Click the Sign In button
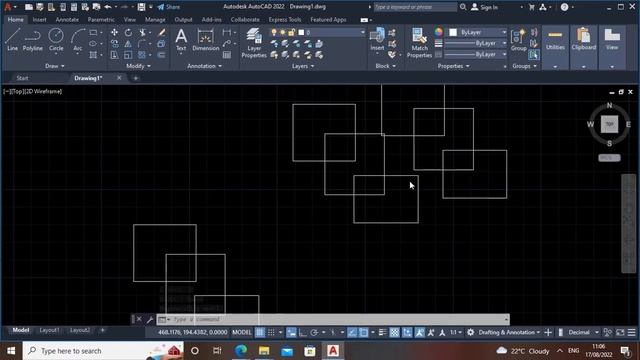640x360 pixels. click(x=484, y=7)
